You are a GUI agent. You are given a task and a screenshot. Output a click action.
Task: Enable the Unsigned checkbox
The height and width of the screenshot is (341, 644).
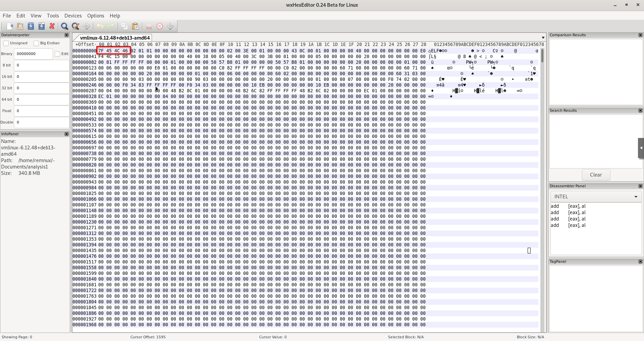click(6, 43)
